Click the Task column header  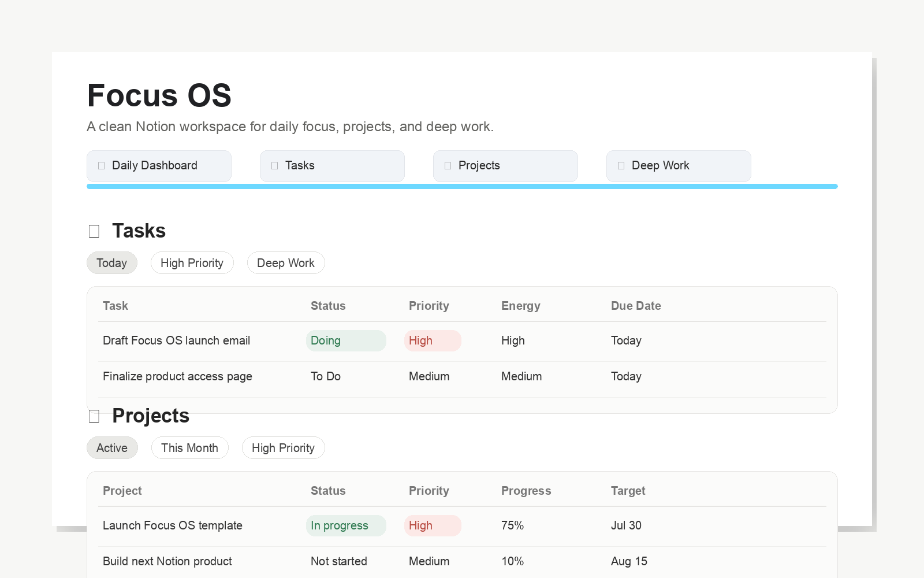click(115, 306)
